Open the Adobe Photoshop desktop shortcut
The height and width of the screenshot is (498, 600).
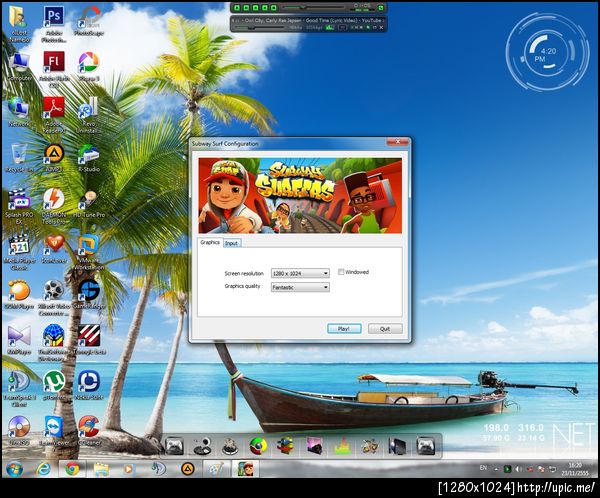54,24
